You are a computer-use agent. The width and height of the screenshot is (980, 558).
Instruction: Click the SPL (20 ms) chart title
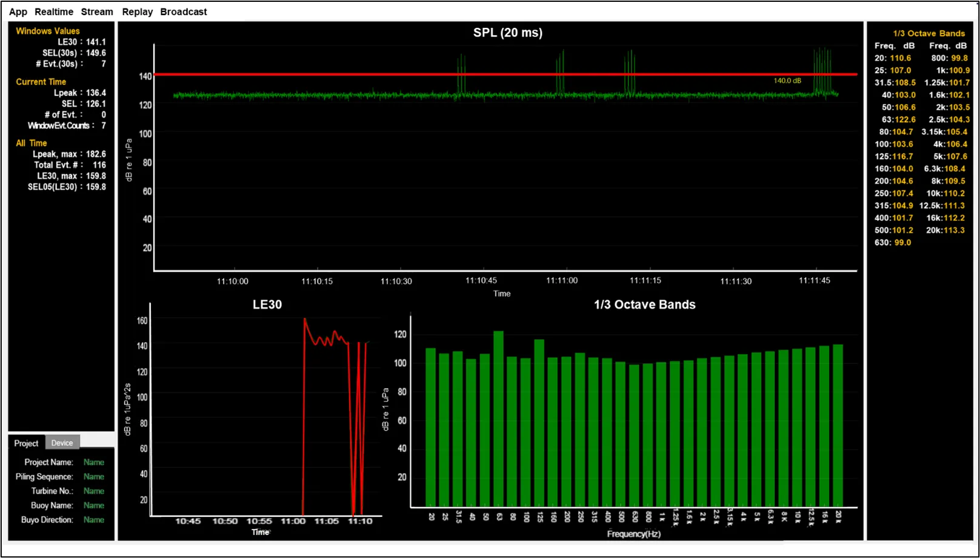[x=507, y=33]
